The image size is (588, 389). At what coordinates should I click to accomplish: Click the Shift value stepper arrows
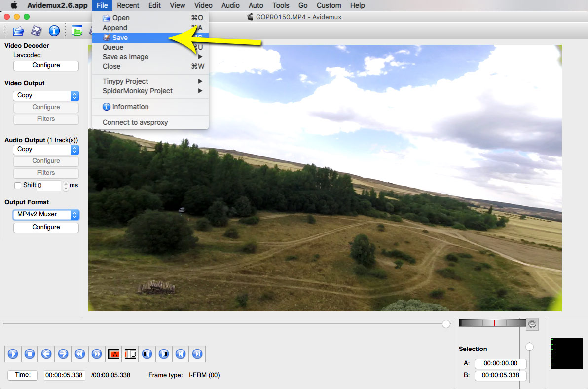(66, 186)
